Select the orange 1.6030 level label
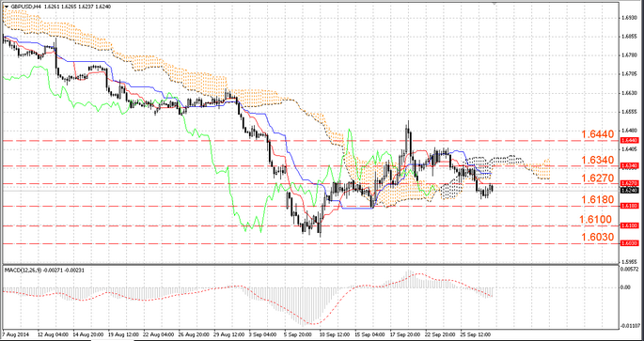The width and height of the screenshot is (644, 341). [x=597, y=237]
